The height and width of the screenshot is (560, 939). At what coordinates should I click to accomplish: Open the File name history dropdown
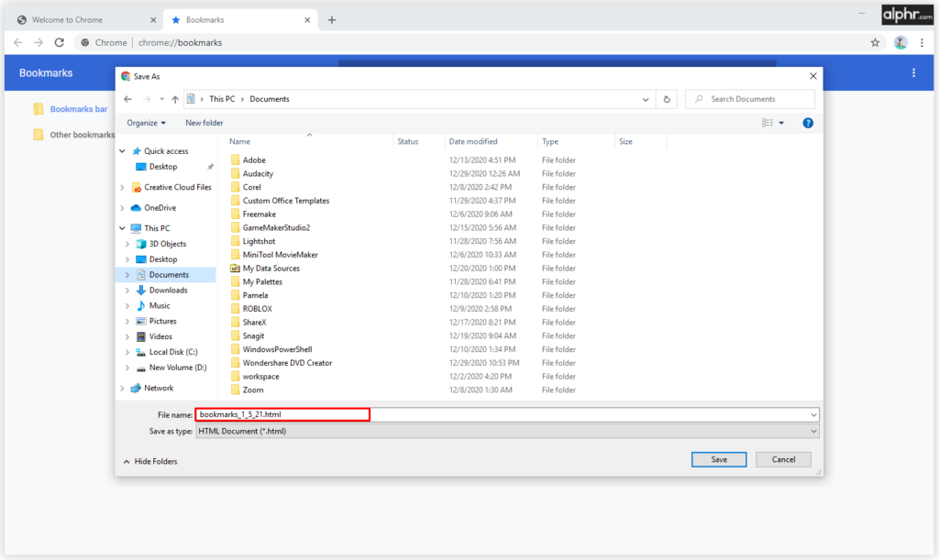[812, 414]
